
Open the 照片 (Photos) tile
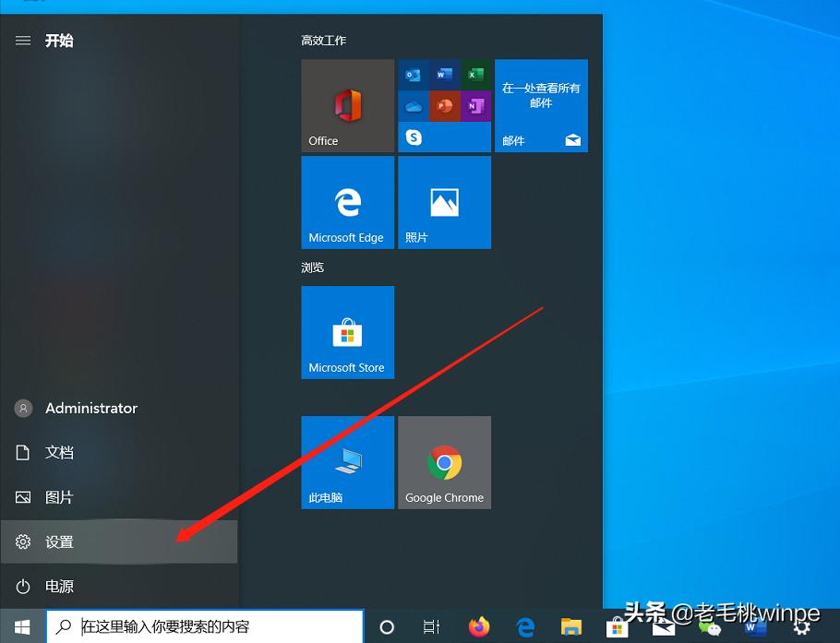pos(444,202)
